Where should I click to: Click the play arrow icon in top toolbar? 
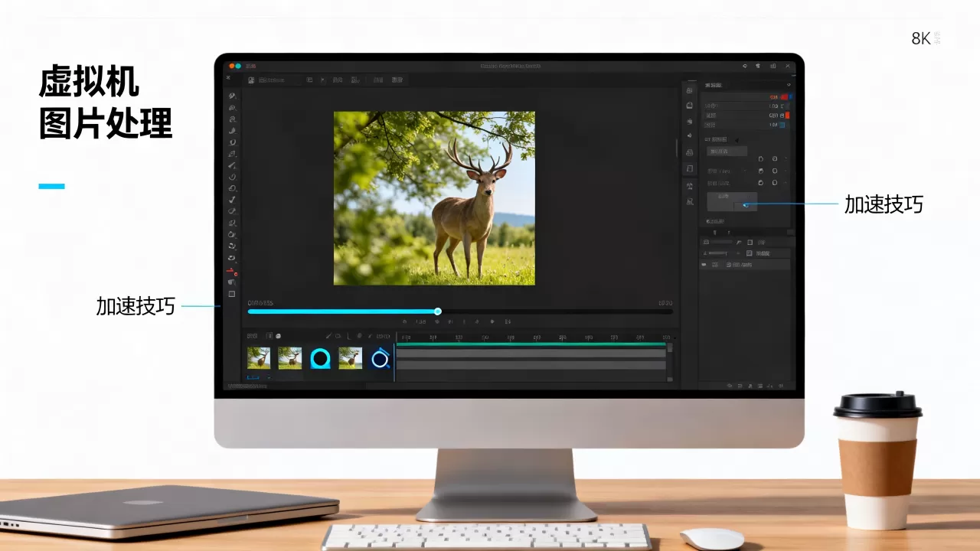pos(322,80)
